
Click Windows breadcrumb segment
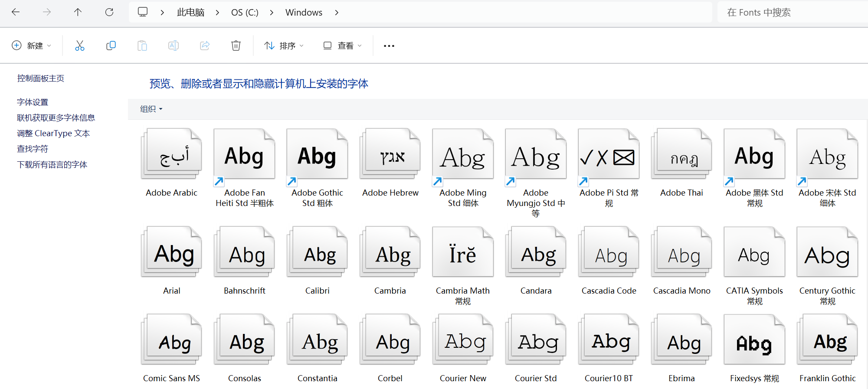[304, 13]
